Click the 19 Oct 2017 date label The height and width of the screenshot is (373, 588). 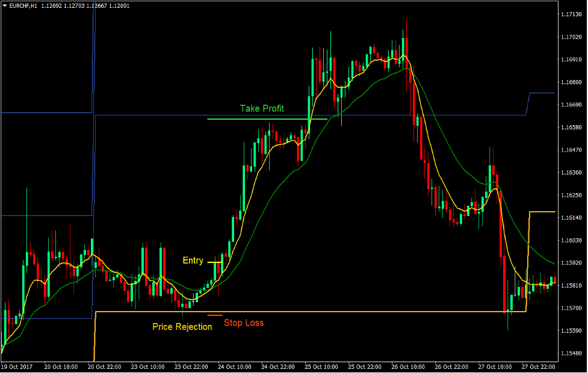click(16, 366)
